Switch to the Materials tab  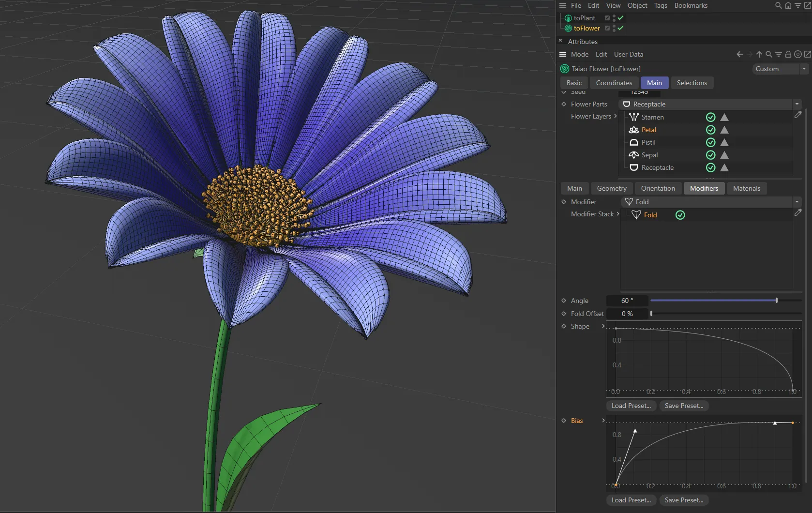pyautogui.click(x=746, y=188)
